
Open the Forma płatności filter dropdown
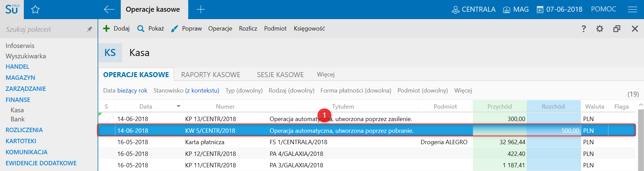click(356, 91)
